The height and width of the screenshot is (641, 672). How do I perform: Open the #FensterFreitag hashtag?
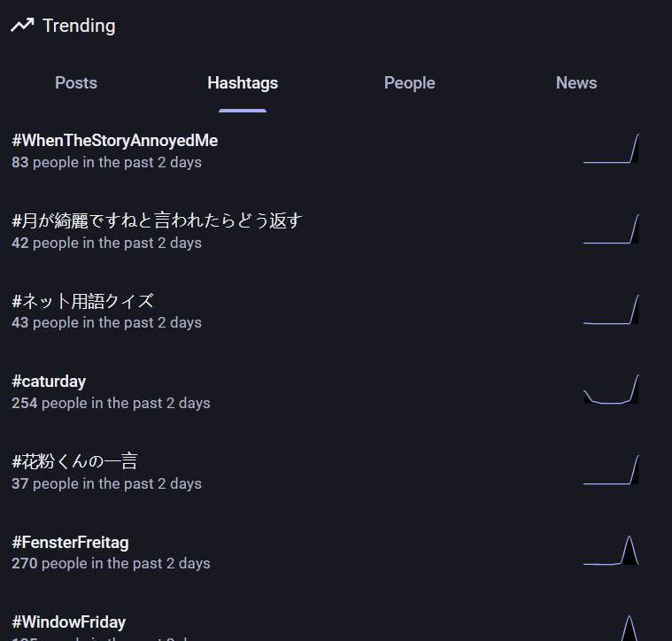[71, 542]
